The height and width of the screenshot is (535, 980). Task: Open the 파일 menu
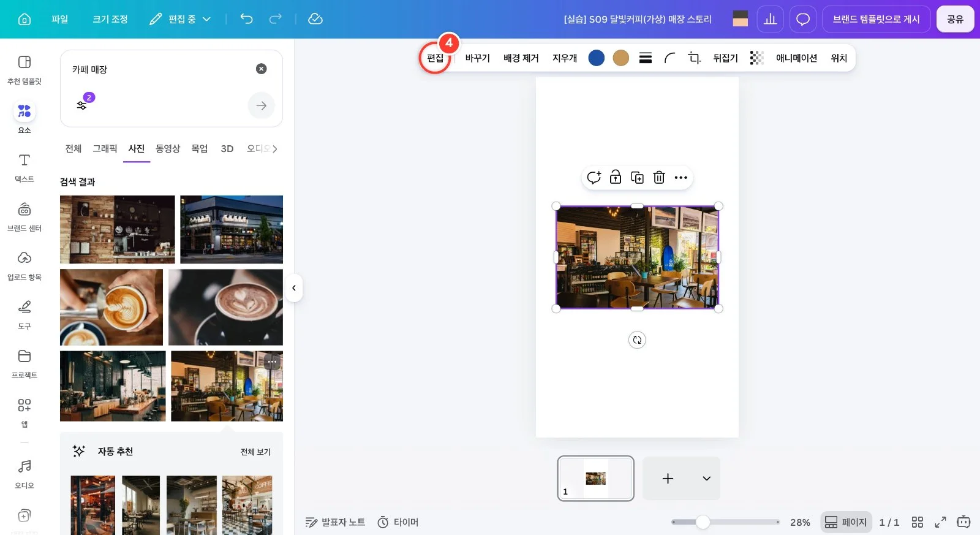tap(60, 19)
